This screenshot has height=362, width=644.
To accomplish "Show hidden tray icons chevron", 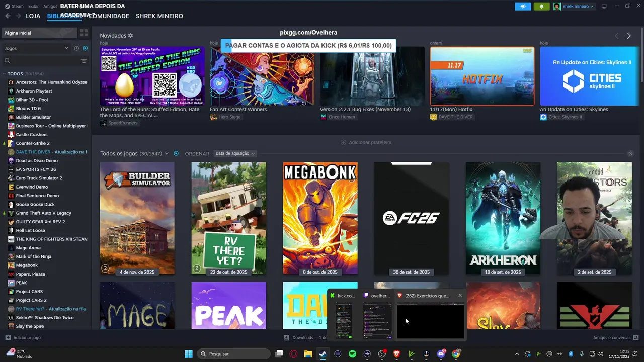I will tap(517, 354).
